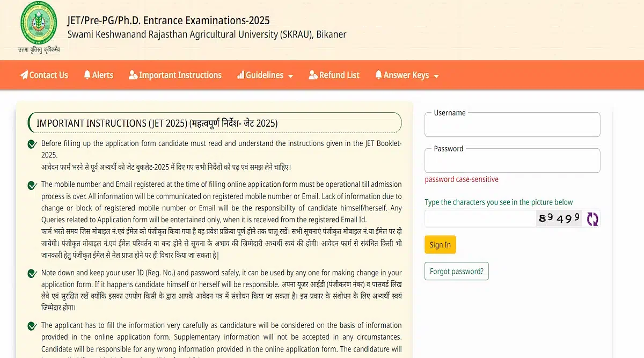Click the Sign In button
Viewport: 644px width, 358px height.
pos(440,245)
